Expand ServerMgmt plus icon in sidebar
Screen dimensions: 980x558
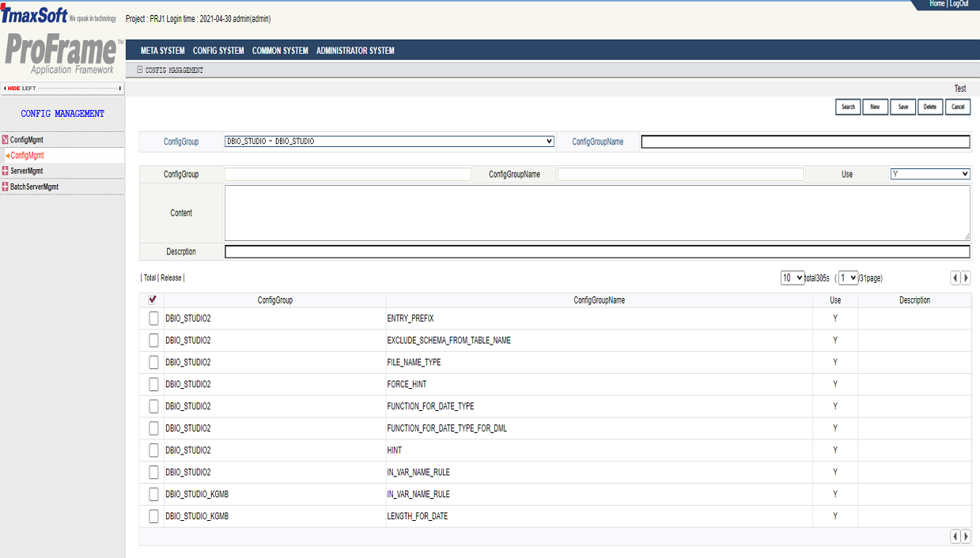6,171
